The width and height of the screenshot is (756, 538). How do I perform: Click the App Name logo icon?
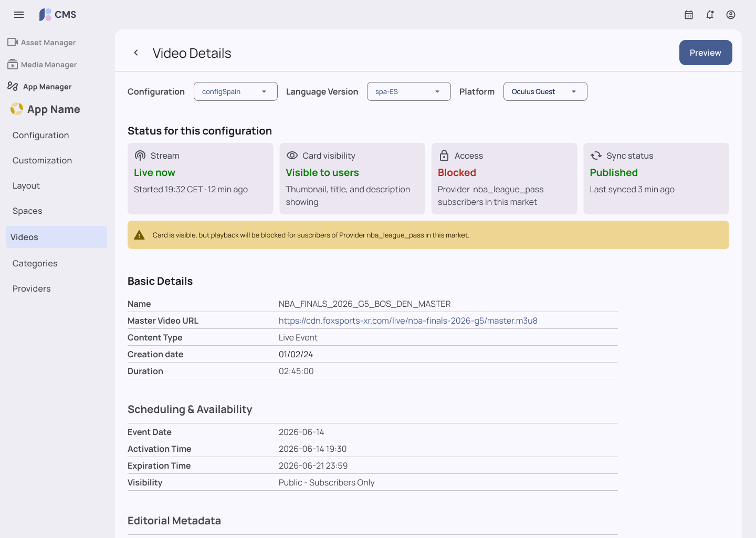[17, 109]
